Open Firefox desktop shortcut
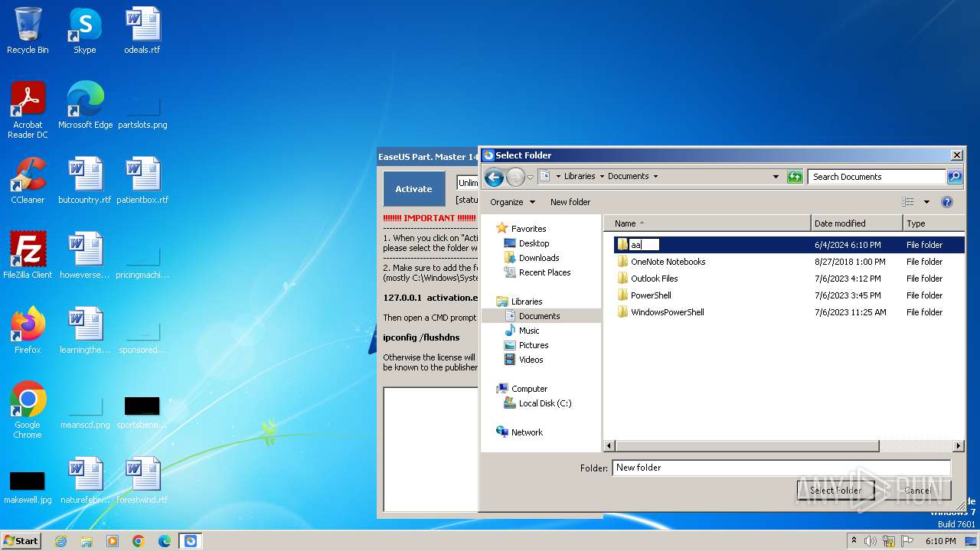Viewport: 980px width, 551px height. (x=28, y=330)
